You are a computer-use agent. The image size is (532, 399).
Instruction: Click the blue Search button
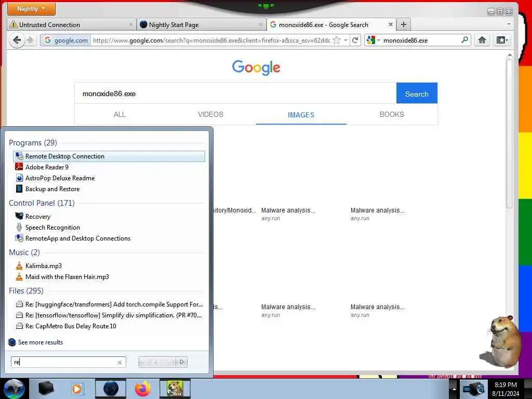point(417,94)
